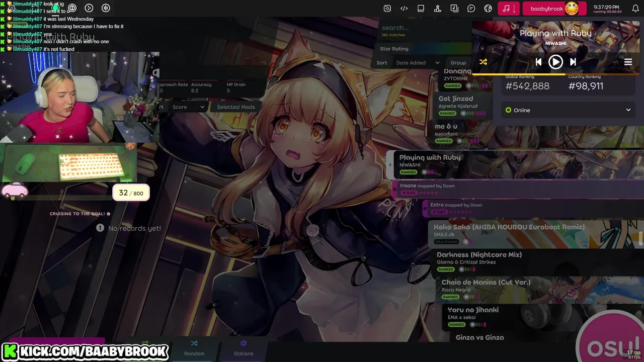Skip to the next track
644x362 pixels.
[573, 62]
